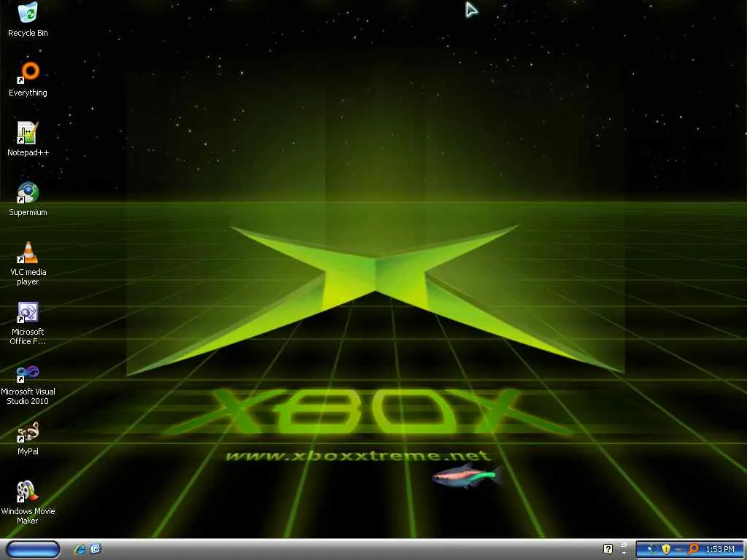Open the small toolbar options arrow
The height and width of the screenshot is (560, 747).
click(x=624, y=553)
